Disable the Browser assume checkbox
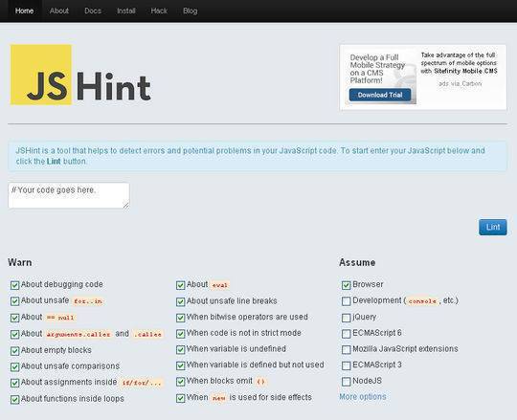 pos(347,285)
